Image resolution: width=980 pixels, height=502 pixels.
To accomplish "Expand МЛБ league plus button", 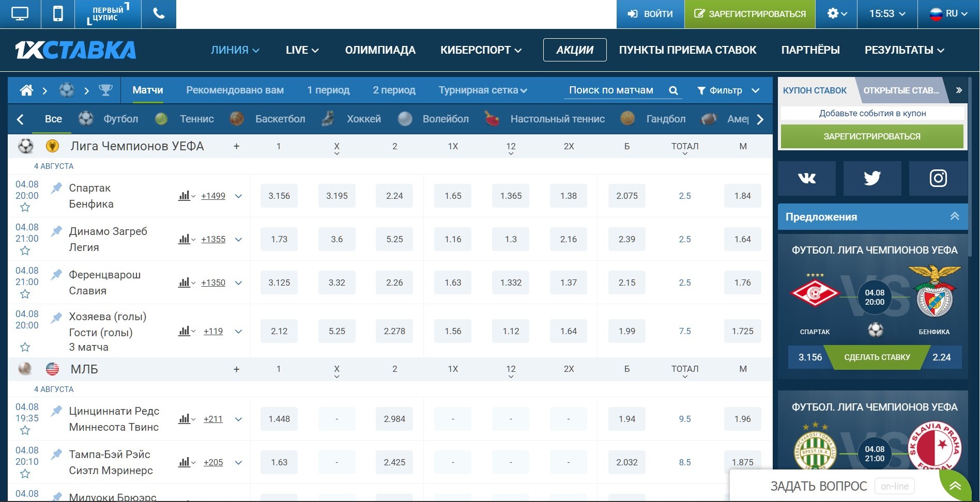I will click(x=236, y=369).
